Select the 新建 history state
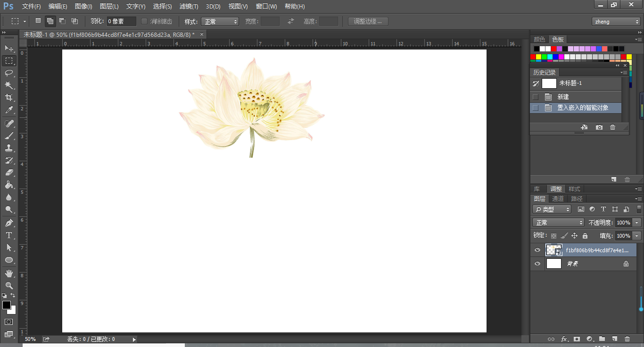Viewport: 644px width, 347px height. 563,97
